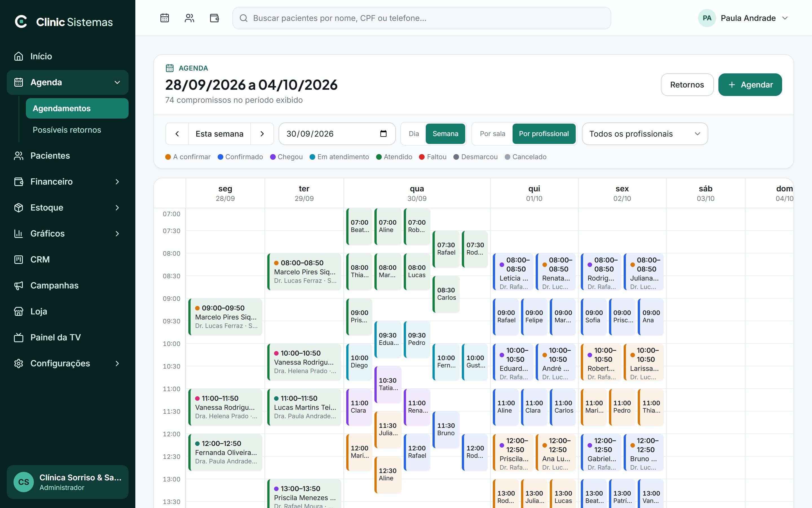812x508 pixels.
Task: Open Paula Andrade user menu
Action: click(743, 18)
